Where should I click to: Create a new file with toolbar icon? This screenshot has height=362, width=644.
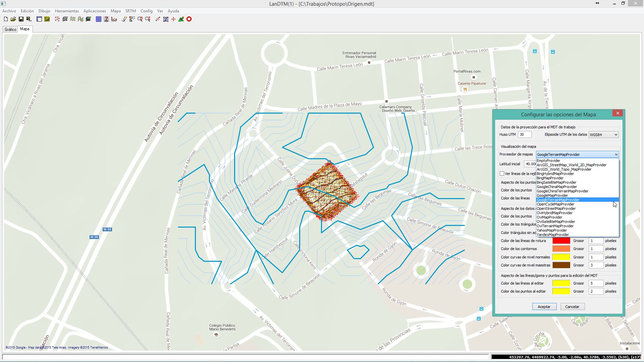[6, 19]
